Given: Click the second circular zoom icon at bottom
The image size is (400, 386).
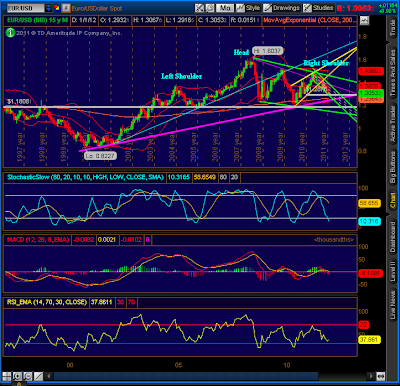Looking at the screenshot, I should (x=27, y=376).
